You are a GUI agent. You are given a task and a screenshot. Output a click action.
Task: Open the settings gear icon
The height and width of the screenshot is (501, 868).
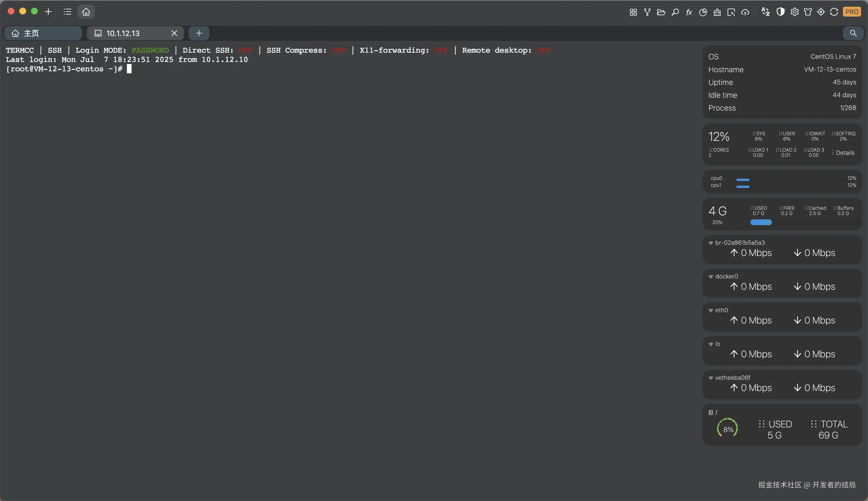(794, 12)
